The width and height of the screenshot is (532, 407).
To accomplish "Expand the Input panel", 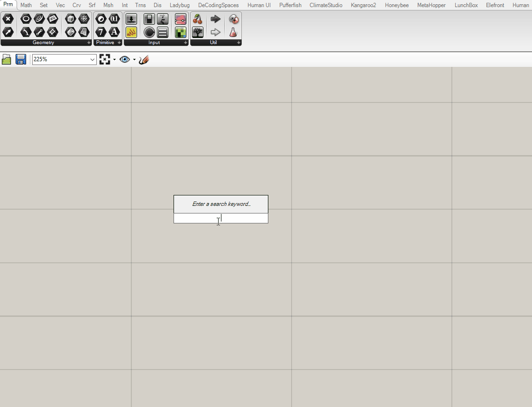I will click(x=185, y=42).
